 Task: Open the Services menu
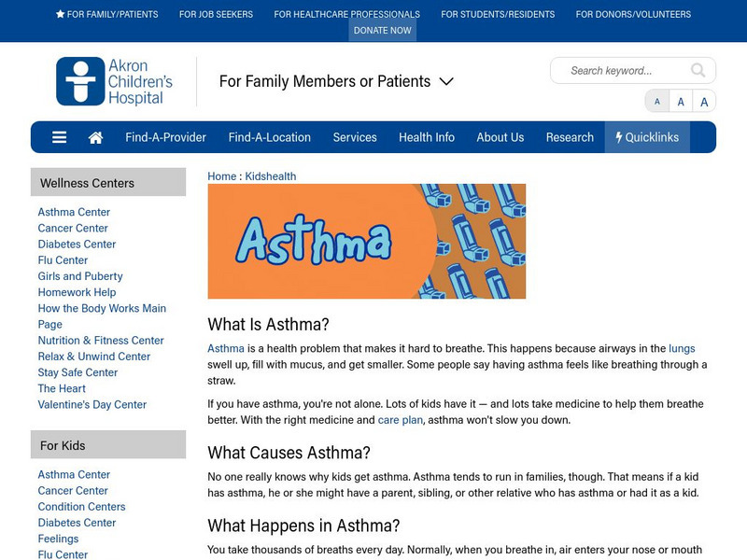pos(356,136)
